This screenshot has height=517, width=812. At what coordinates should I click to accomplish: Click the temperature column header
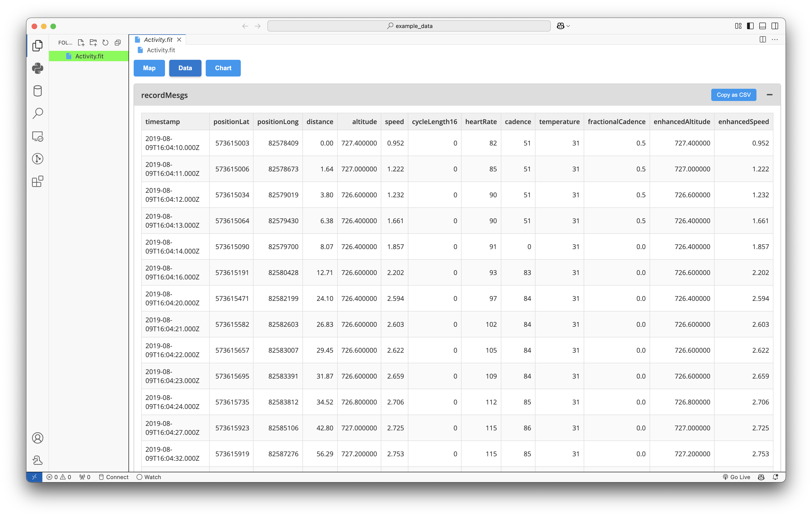coord(559,121)
